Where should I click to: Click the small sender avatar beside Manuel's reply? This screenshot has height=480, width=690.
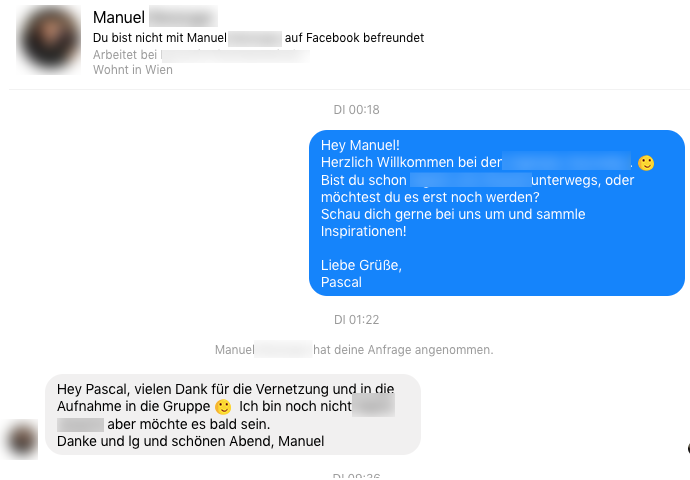21,439
